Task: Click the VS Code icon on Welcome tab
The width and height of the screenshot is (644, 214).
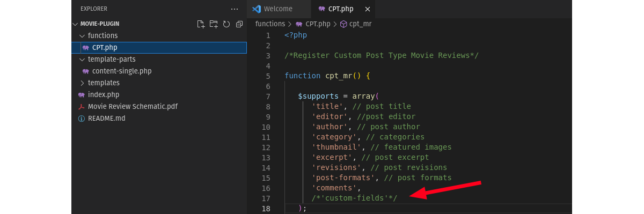Action: coord(256,9)
